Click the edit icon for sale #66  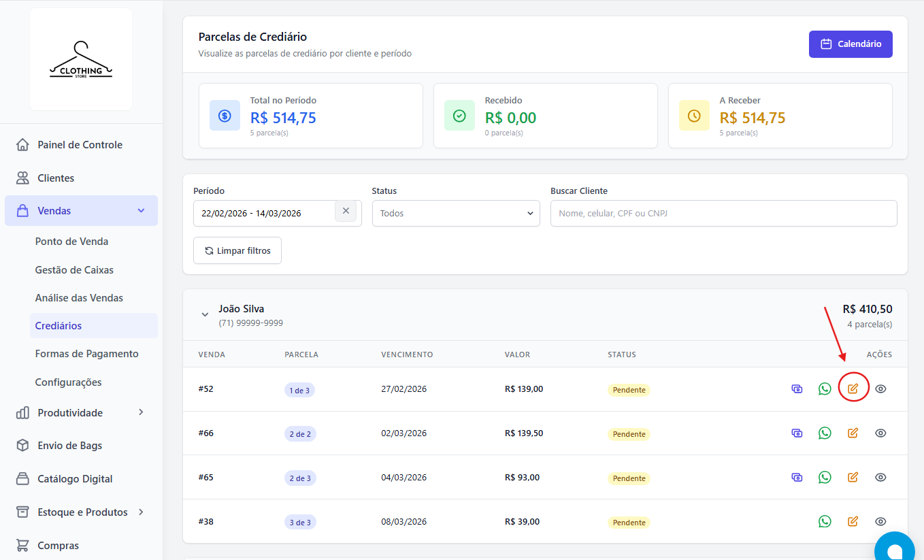[853, 433]
